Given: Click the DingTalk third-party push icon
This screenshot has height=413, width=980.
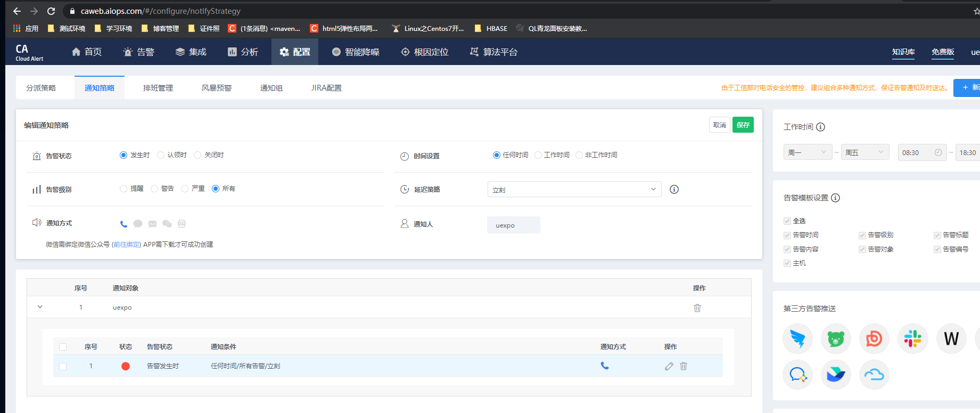Looking at the screenshot, I should 797,339.
